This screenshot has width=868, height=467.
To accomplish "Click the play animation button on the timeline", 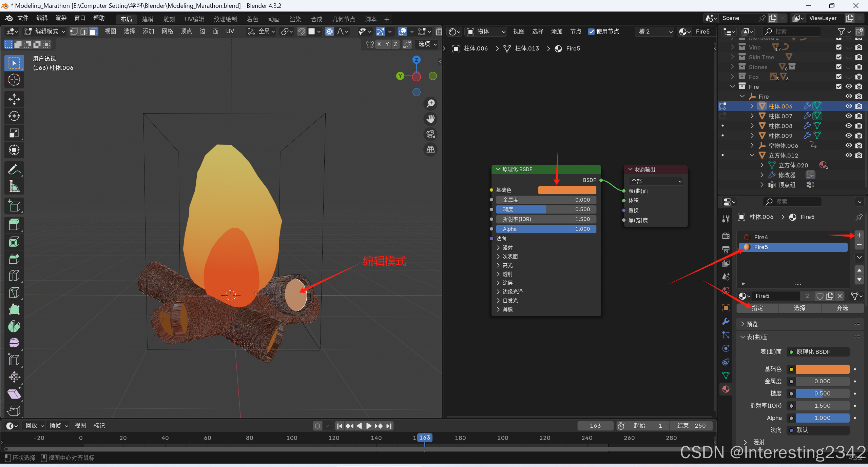I will pyautogui.click(x=369, y=426).
